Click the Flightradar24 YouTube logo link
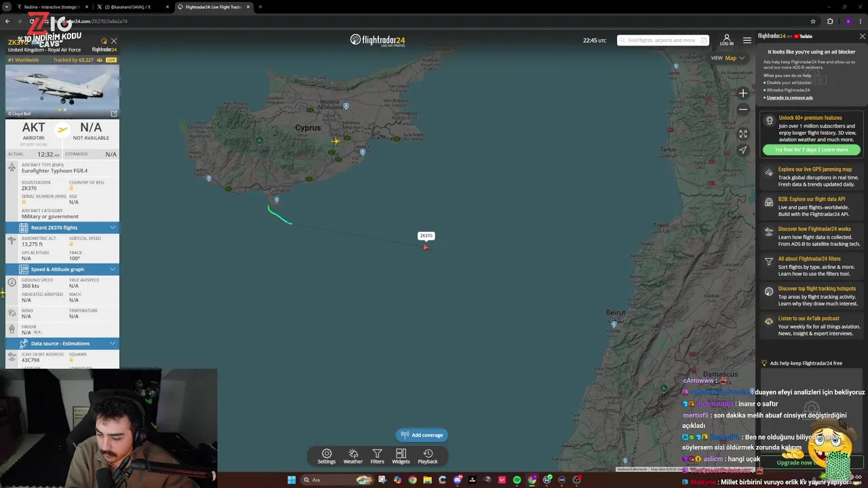This screenshot has width=868, height=488. [785, 36]
